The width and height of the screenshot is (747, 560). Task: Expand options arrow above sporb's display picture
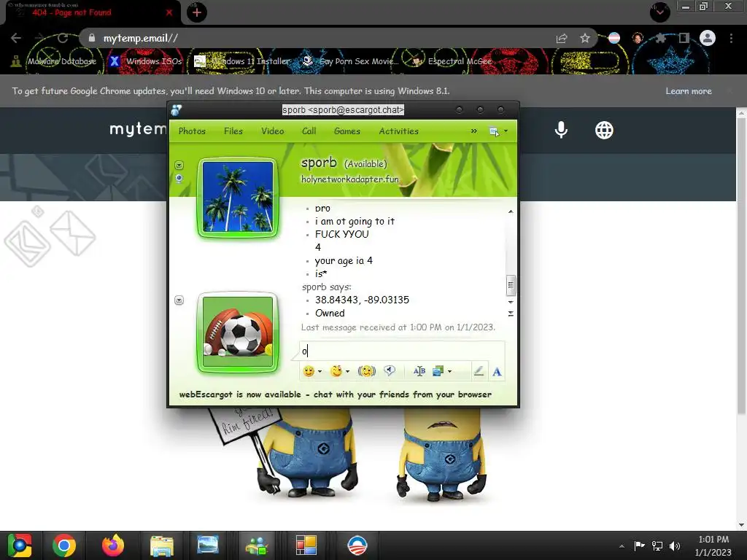(179, 166)
